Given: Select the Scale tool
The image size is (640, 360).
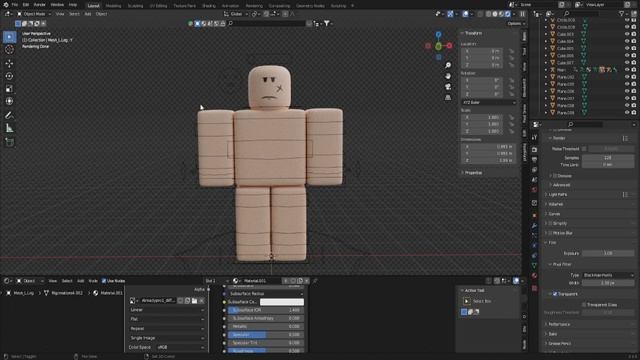Looking at the screenshot, I should (9, 89).
